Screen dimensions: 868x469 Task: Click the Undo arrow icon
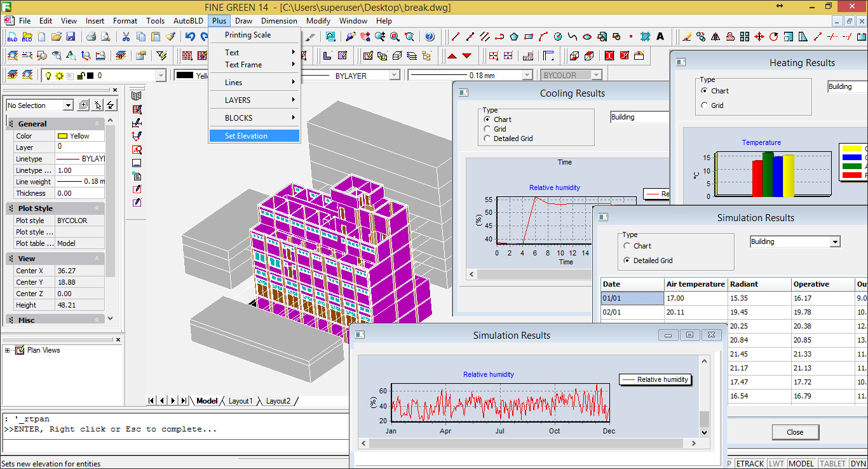coord(190,36)
